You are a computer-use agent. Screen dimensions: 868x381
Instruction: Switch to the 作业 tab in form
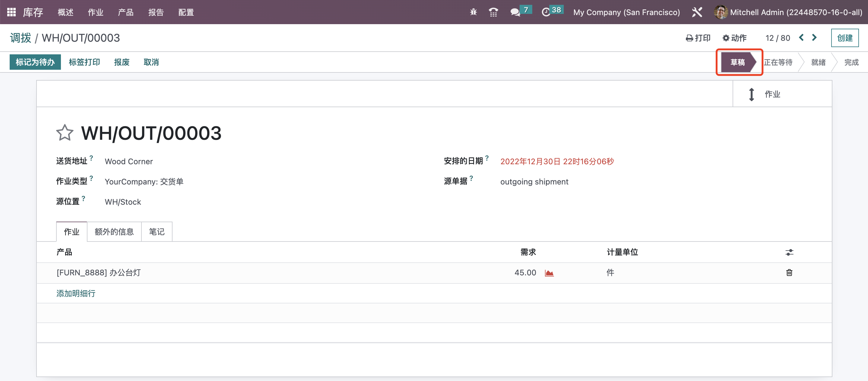tap(71, 231)
